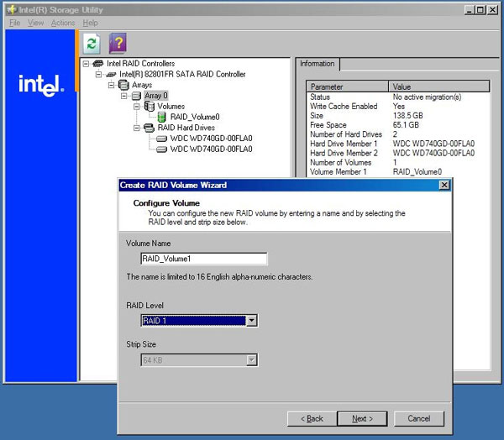504x440 pixels.
Task: Click the disabled Strip Size dropdown arrow
Action: (x=251, y=360)
